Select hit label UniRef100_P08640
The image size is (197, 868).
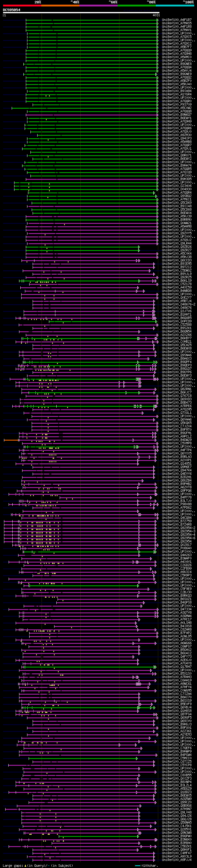[177, 548]
